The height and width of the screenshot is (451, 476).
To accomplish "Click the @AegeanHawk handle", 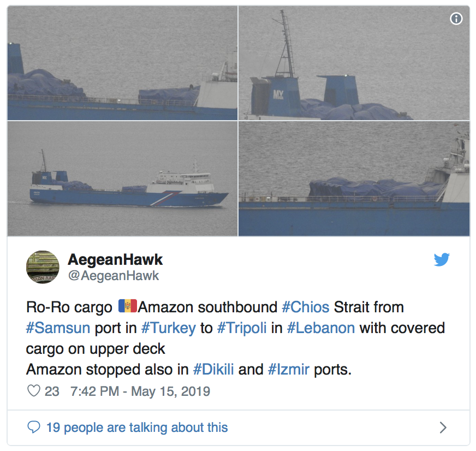I will (x=114, y=276).
